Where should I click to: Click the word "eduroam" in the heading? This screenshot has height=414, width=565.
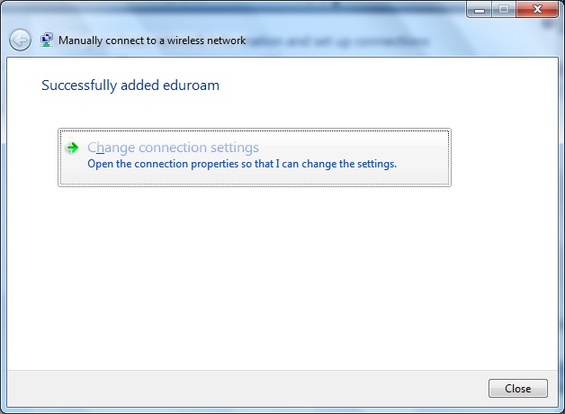[x=191, y=85]
